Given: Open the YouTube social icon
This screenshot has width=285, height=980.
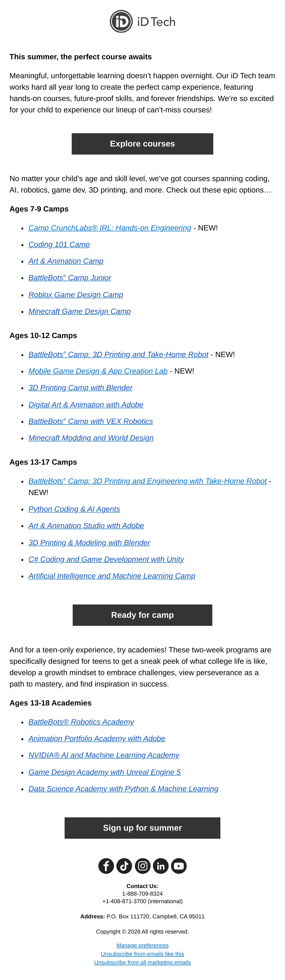Looking at the screenshot, I should pyautogui.click(x=179, y=866).
